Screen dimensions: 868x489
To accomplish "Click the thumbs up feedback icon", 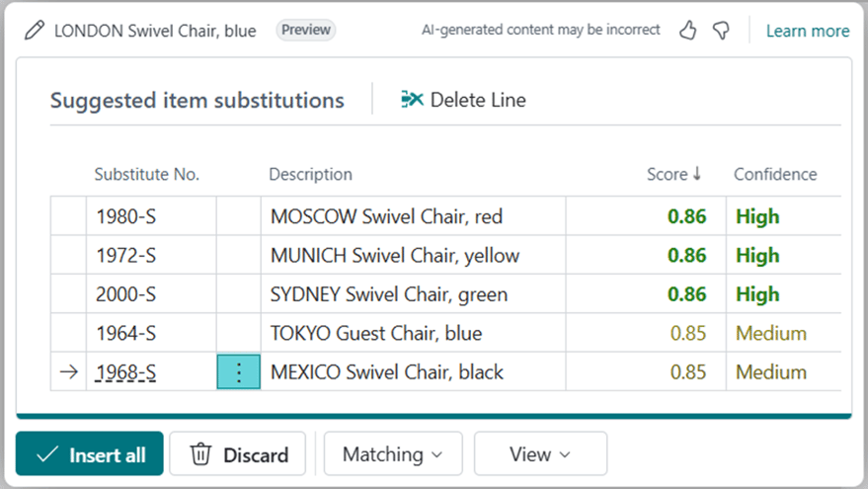I will coord(688,31).
